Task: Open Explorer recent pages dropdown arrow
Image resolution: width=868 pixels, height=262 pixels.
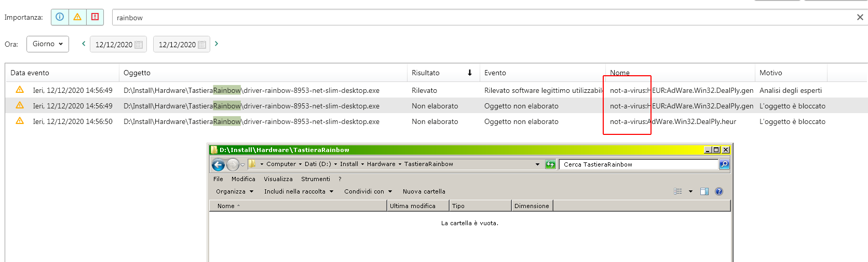Action: pos(242,165)
